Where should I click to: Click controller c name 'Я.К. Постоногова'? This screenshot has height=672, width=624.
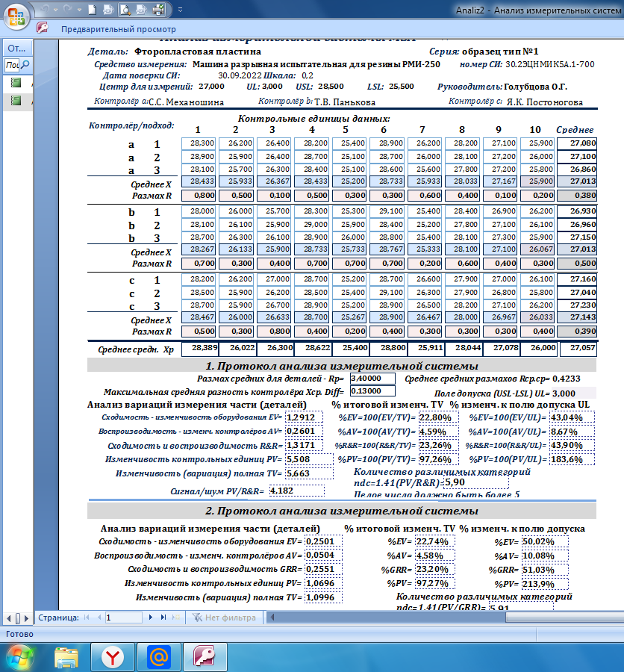pos(545,102)
